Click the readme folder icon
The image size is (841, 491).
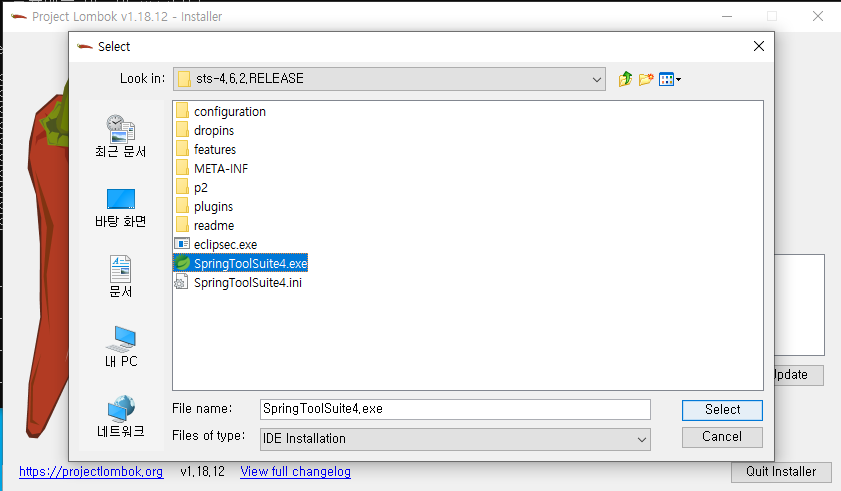click(x=182, y=225)
